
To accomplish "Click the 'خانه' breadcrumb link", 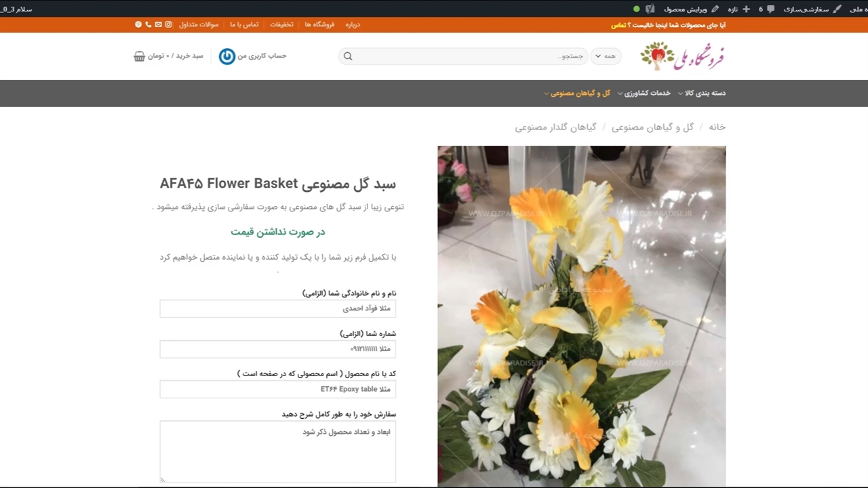I will tap(717, 127).
